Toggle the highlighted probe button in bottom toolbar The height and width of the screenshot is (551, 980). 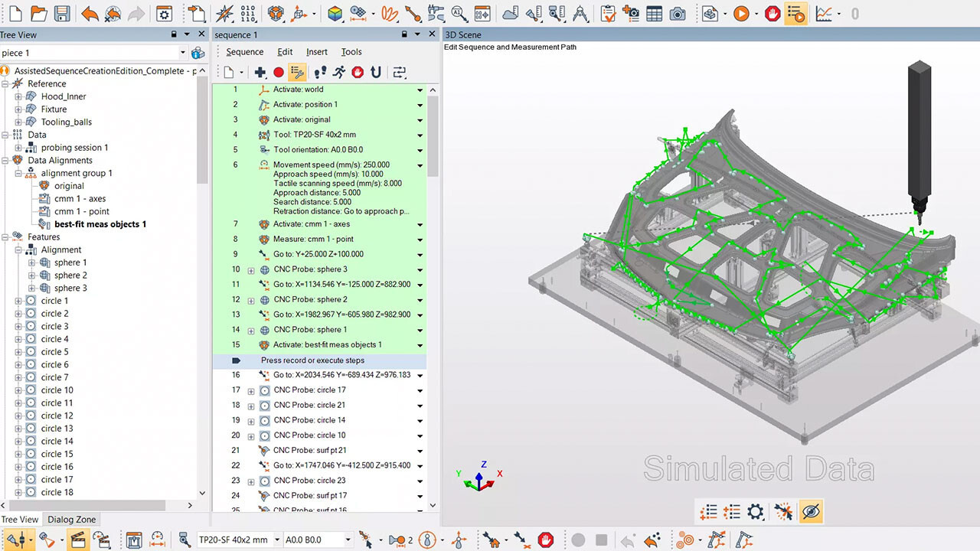point(16,540)
